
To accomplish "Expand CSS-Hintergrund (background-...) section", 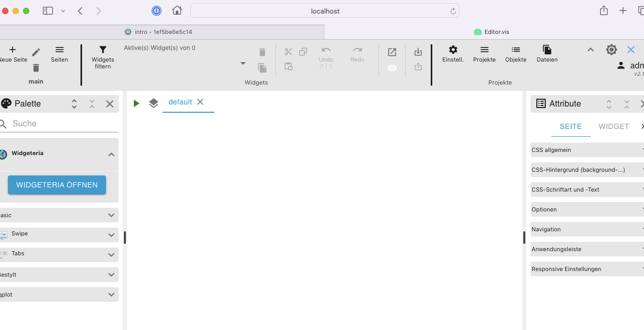I will (587, 170).
